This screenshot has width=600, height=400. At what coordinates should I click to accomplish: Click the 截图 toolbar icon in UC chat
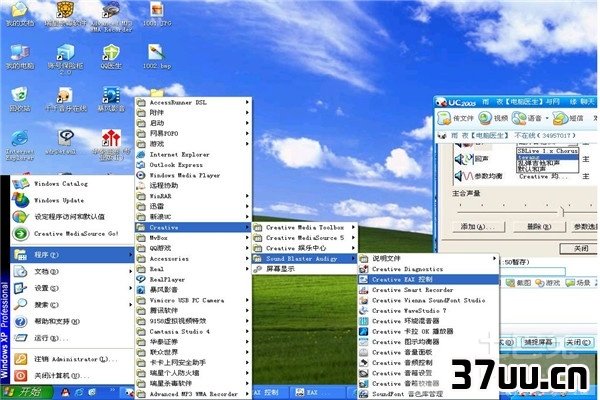(510, 283)
